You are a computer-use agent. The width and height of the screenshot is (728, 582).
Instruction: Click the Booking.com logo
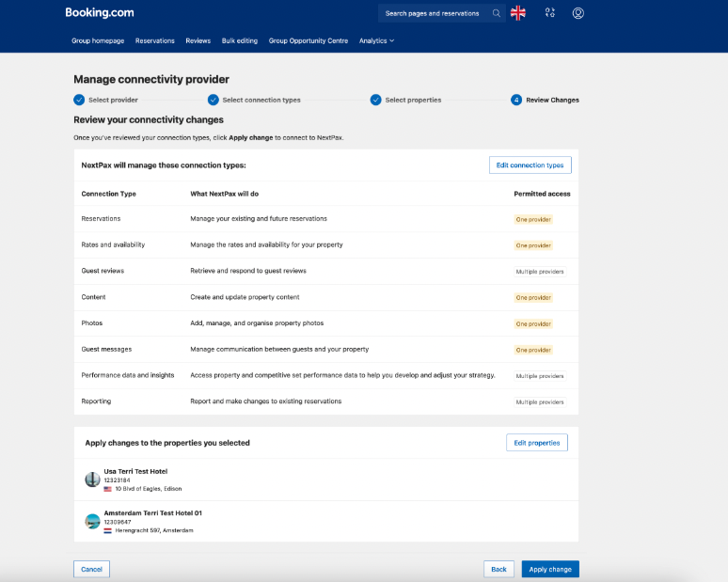pos(100,12)
